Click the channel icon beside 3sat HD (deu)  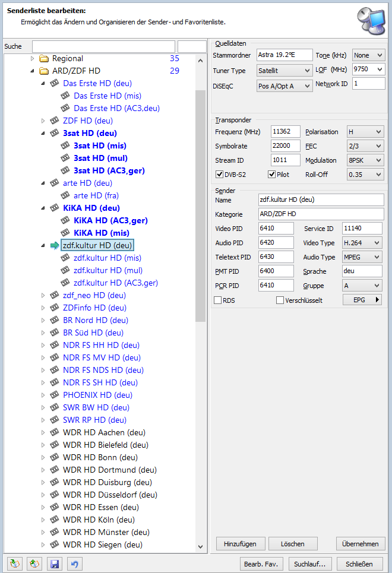point(55,133)
